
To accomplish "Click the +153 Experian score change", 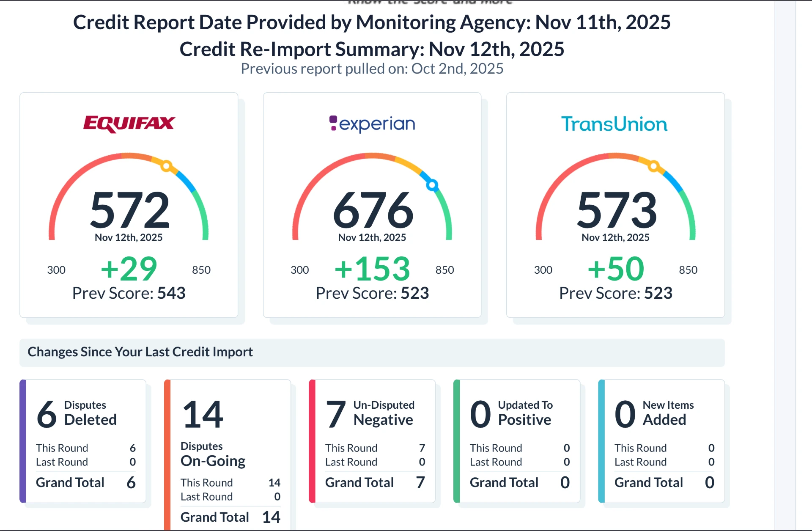I will point(372,269).
